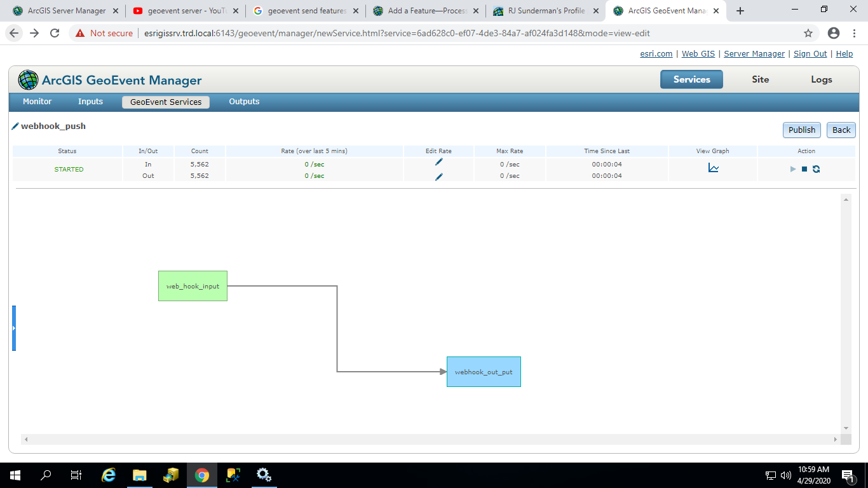Open Chrome three-dot menu
The height and width of the screenshot is (488, 868).
tap(855, 33)
